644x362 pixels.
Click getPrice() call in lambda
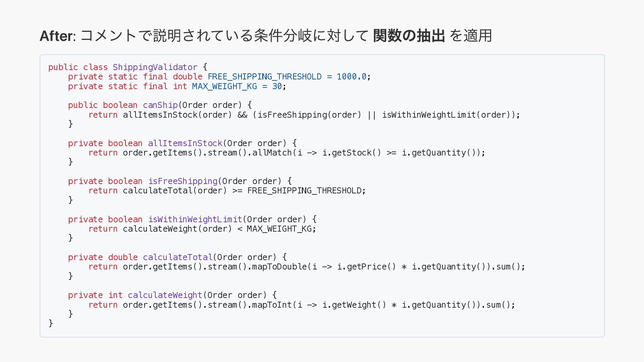(371, 267)
